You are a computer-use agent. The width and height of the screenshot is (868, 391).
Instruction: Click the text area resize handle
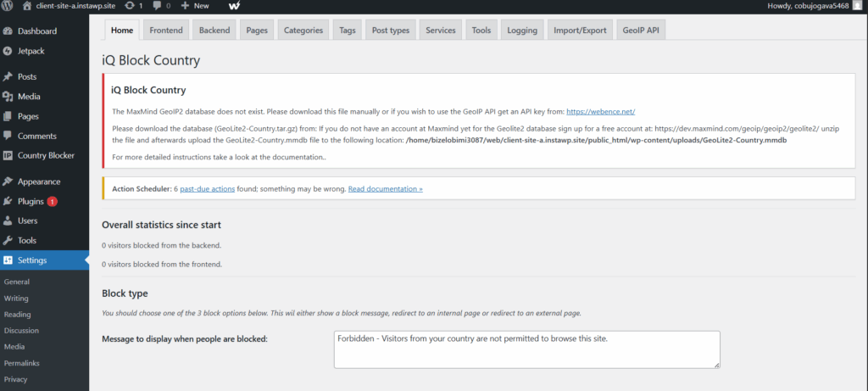tap(717, 365)
